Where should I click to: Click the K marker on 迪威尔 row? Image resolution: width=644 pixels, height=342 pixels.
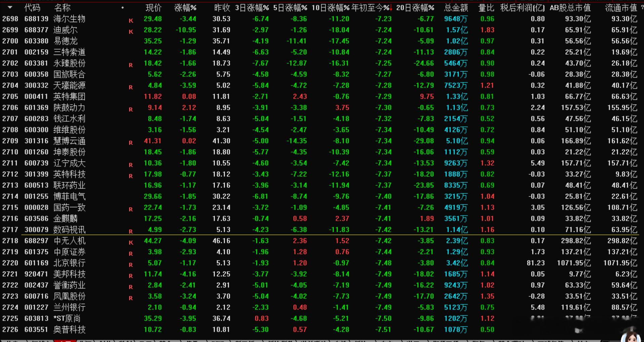pyautogui.click(x=131, y=32)
